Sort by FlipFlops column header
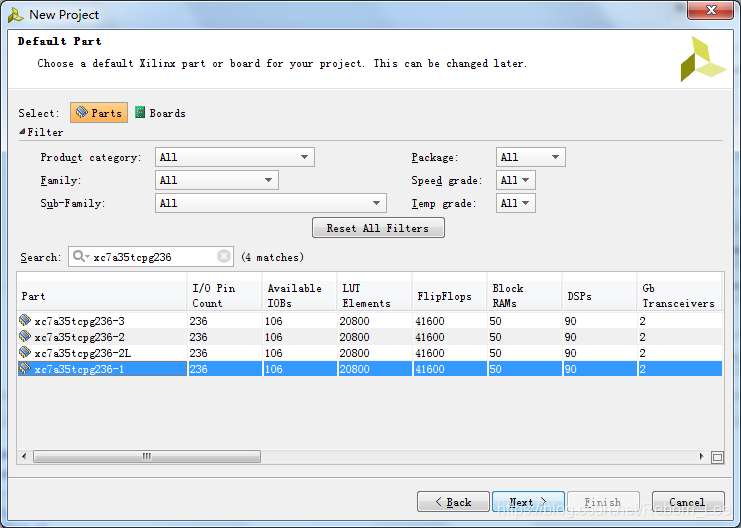This screenshot has height=528, width=741. click(449, 296)
